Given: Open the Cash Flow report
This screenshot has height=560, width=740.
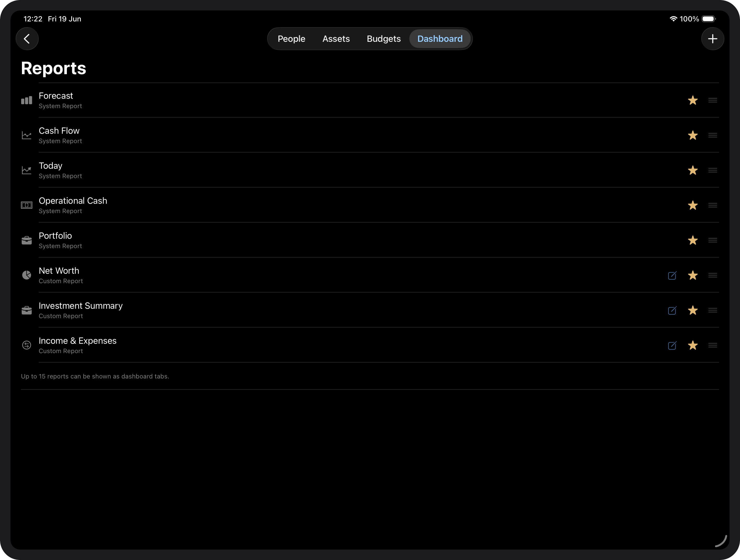Looking at the screenshot, I should pyautogui.click(x=370, y=135).
